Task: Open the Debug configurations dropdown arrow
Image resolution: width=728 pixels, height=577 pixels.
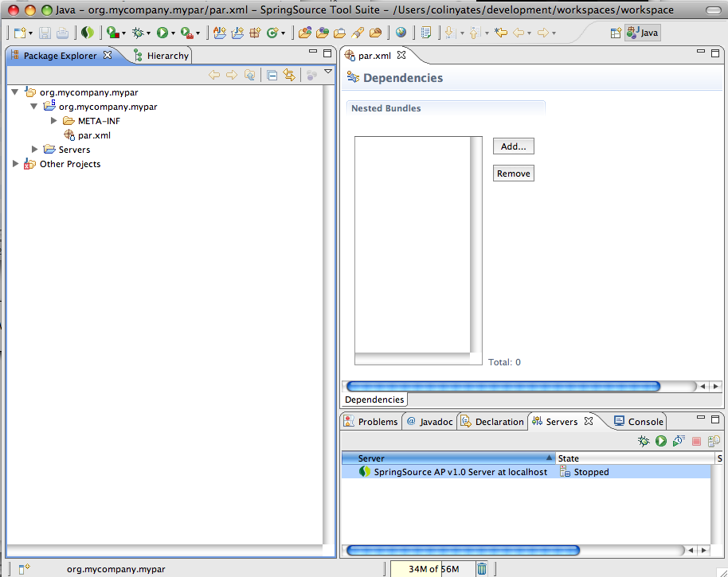Action: point(149,33)
